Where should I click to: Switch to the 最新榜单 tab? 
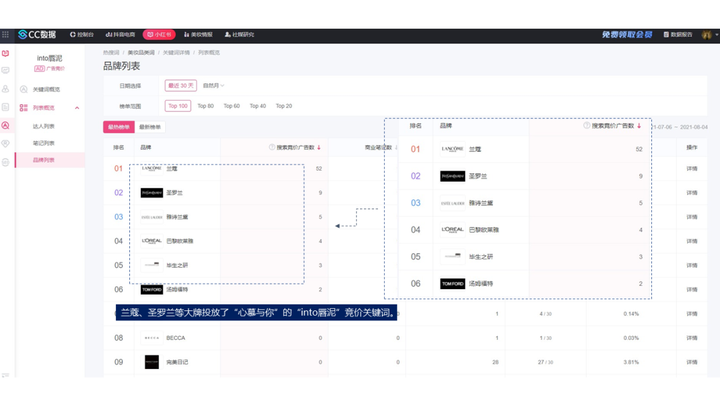(150, 127)
